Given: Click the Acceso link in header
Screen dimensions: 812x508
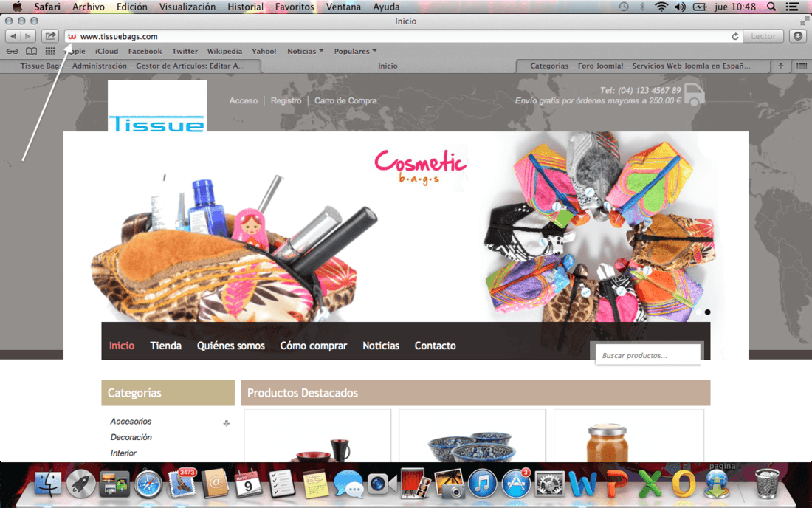Looking at the screenshot, I should (244, 100).
